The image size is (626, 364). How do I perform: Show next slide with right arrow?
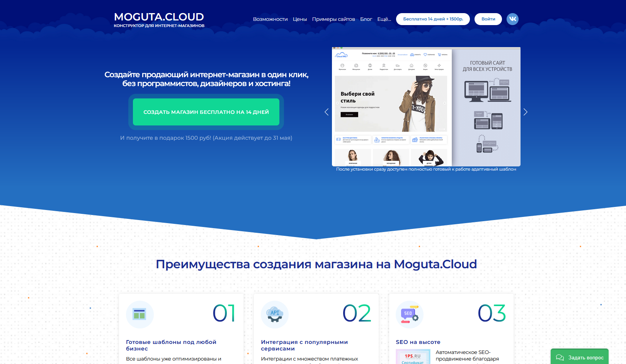(525, 112)
